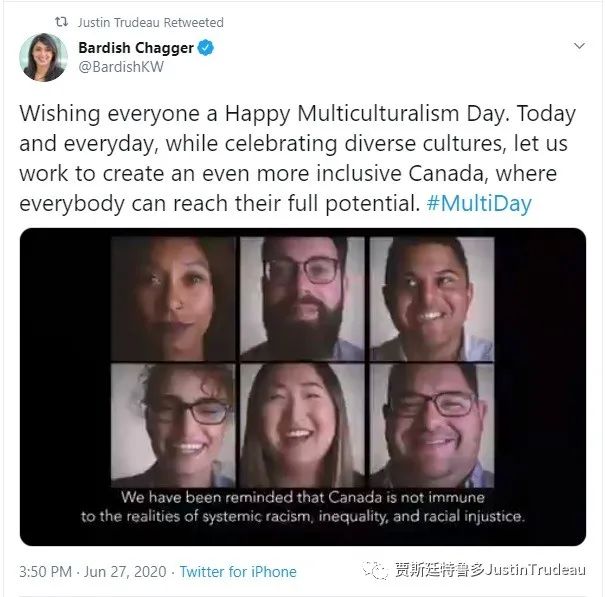Open the Twitter for iPhone link
This screenshot has width=605, height=597.
click(238, 572)
